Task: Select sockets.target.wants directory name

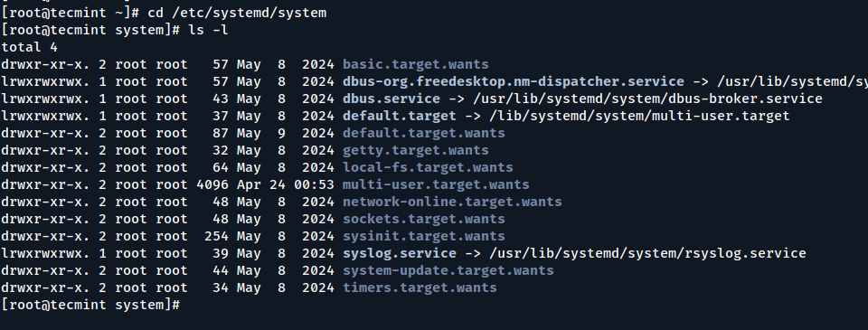Action: pos(423,220)
